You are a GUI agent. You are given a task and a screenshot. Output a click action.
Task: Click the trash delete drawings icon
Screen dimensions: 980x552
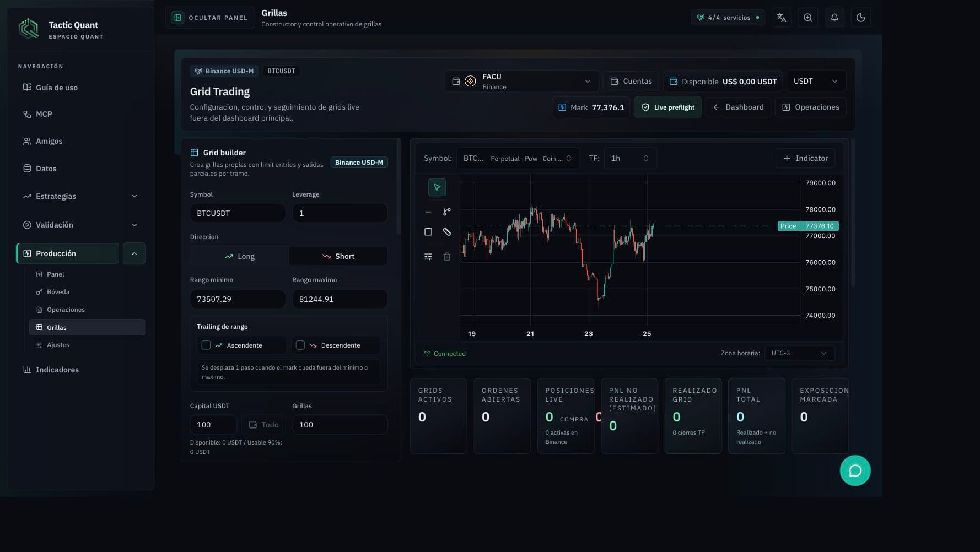[x=447, y=257]
